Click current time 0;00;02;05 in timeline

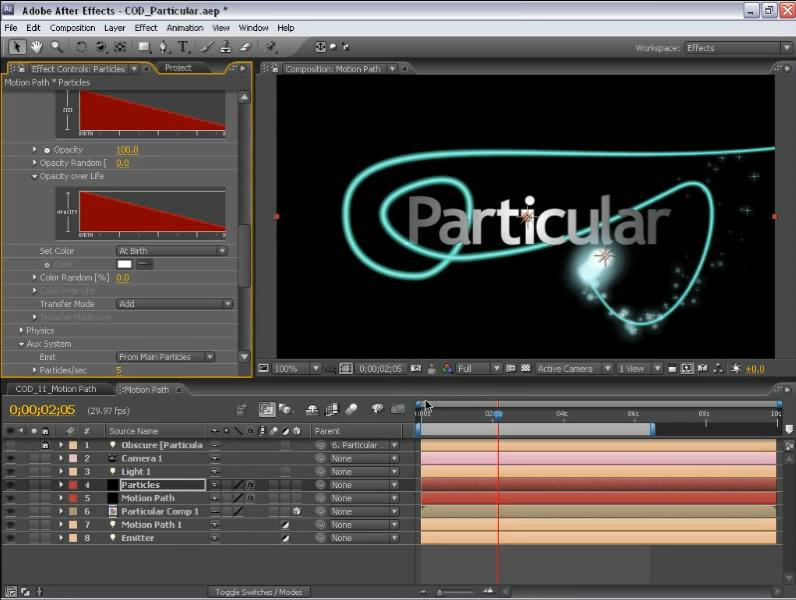[x=42, y=410]
